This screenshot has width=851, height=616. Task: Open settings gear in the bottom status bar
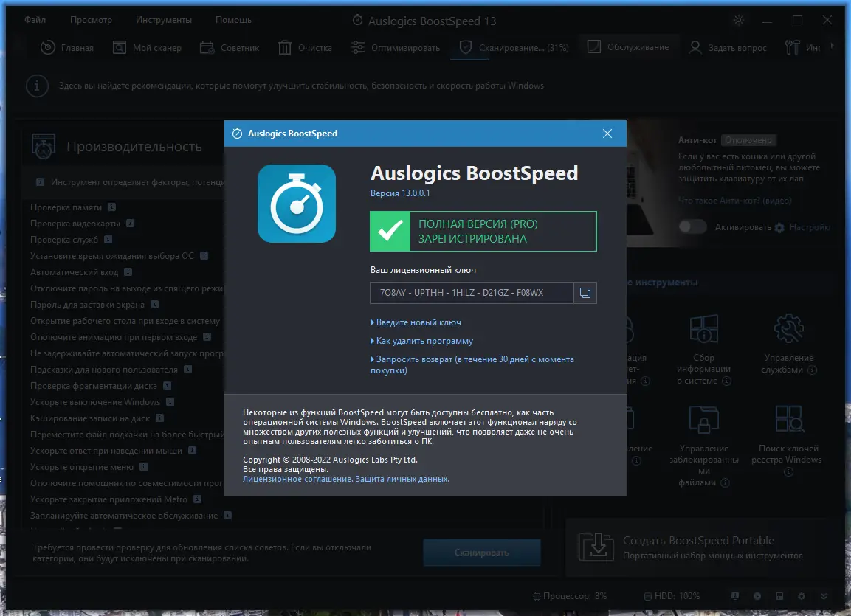coord(800,596)
